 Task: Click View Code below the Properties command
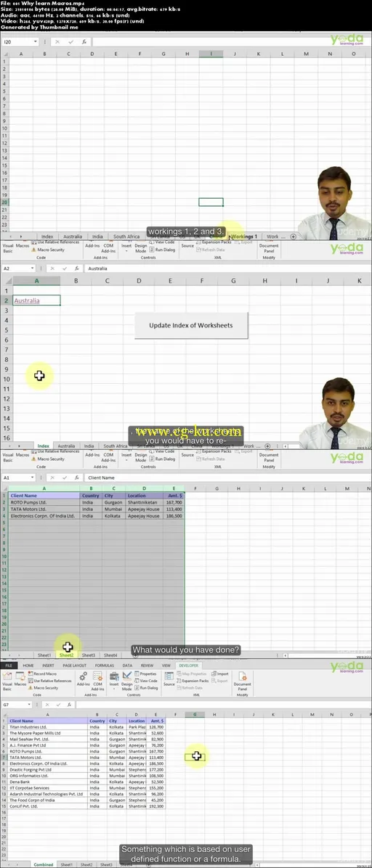[x=146, y=681]
